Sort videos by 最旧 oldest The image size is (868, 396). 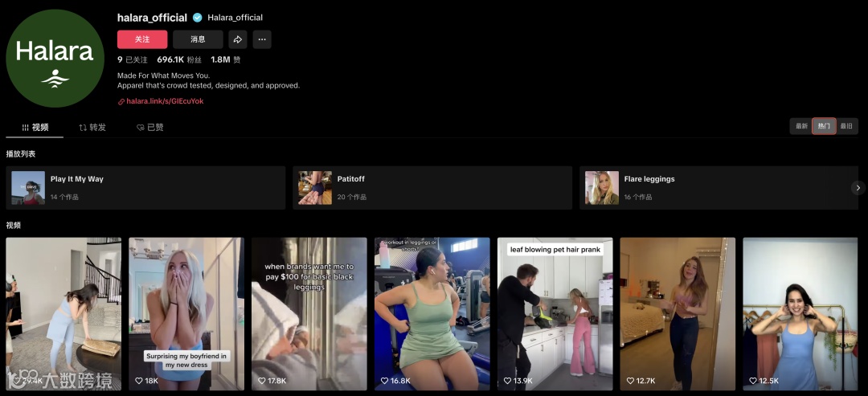846,126
